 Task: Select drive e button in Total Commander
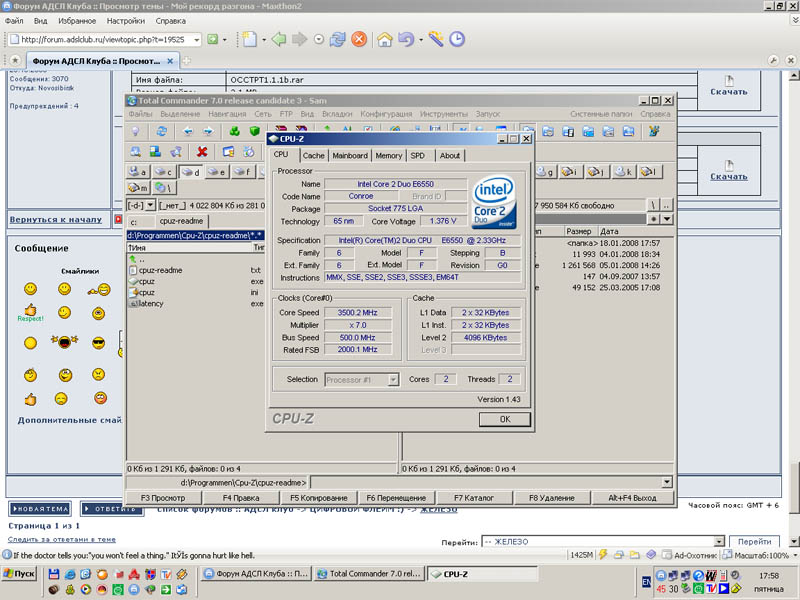coord(216,172)
